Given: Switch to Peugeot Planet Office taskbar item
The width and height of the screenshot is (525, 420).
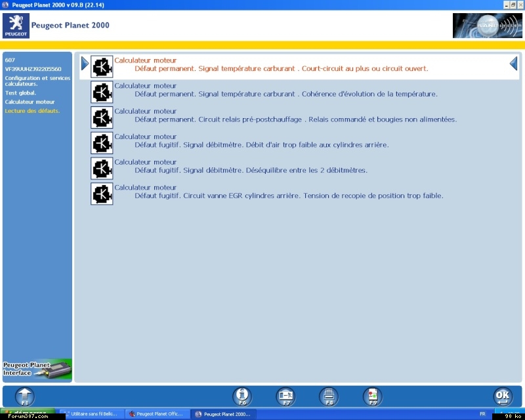Looking at the screenshot, I should [x=156, y=414].
